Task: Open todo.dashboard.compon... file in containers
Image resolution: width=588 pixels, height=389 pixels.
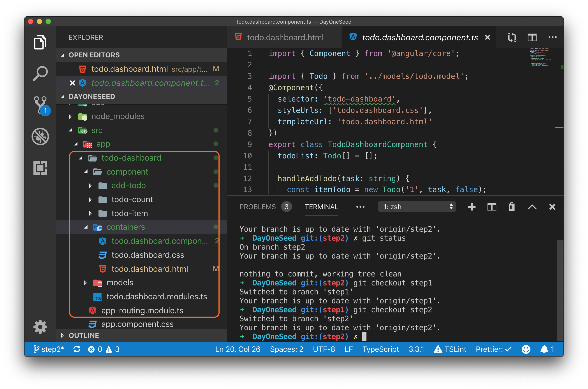Action: 141,241
